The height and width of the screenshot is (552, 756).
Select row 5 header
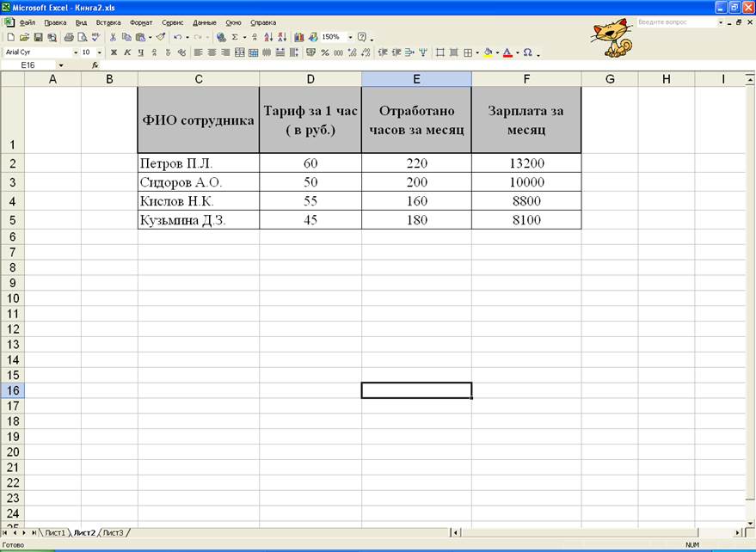pyautogui.click(x=12, y=220)
